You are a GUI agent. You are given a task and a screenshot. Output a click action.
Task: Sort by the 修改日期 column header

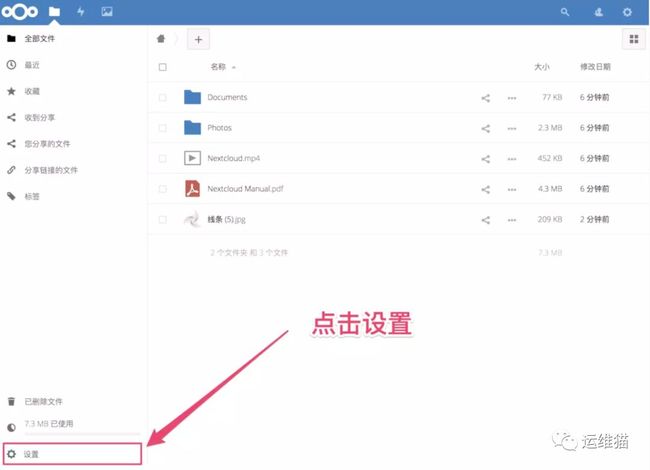tap(595, 67)
